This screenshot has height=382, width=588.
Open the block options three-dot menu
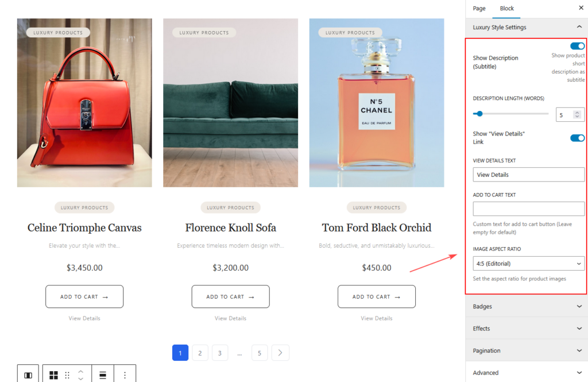tap(125, 375)
